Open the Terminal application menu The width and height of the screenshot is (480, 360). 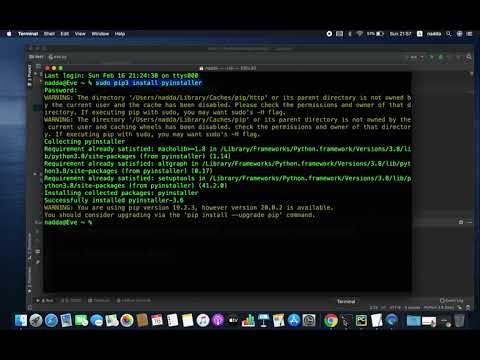tap(28, 34)
